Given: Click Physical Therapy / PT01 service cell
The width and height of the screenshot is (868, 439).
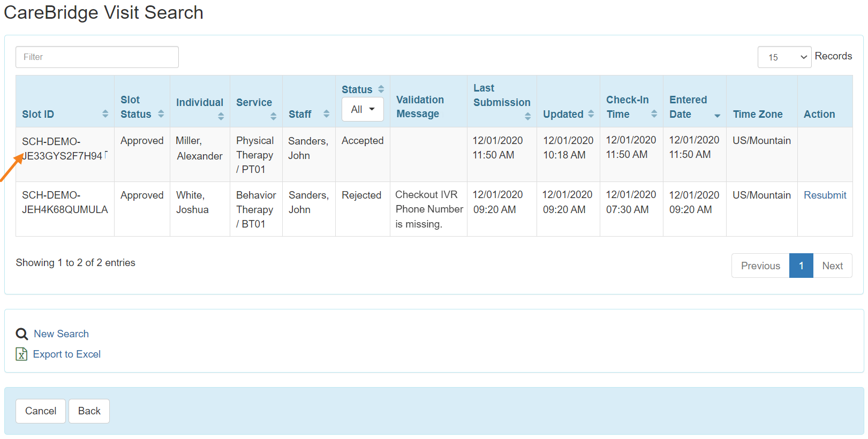Looking at the screenshot, I should click(x=256, y=155).
